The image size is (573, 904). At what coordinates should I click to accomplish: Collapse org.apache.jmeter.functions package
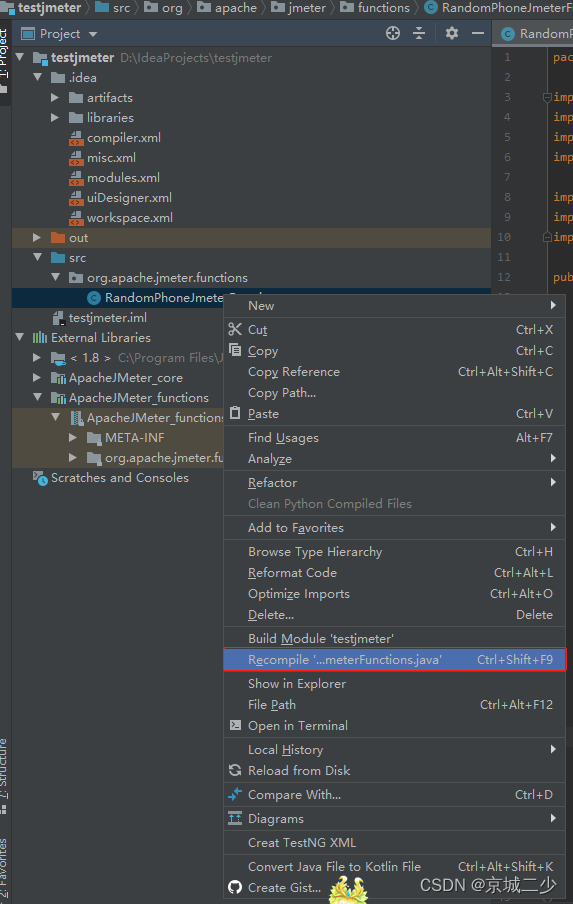tap(56, 277)
